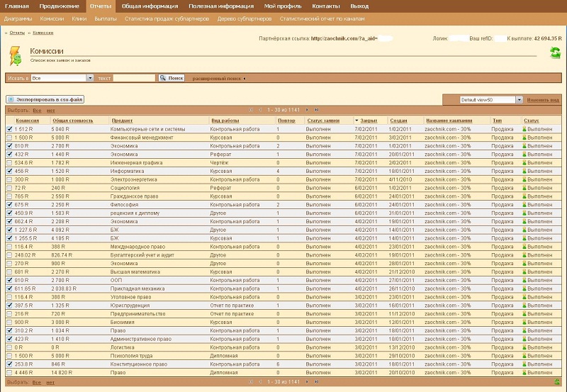Image resolution: width=567 pixels, height=392 pixels.
Task: Click status icon in Инженерная графика row
Action: point(524,163)
